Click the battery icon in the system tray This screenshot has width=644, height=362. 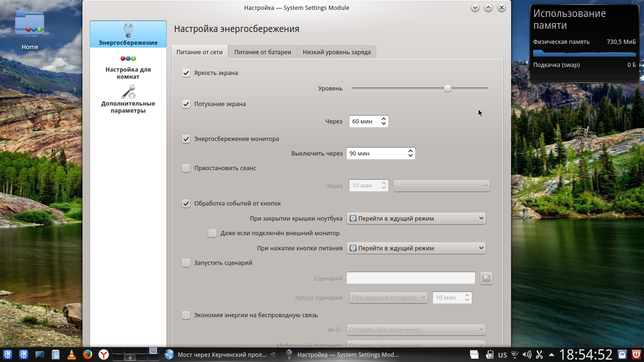(490, 354)
